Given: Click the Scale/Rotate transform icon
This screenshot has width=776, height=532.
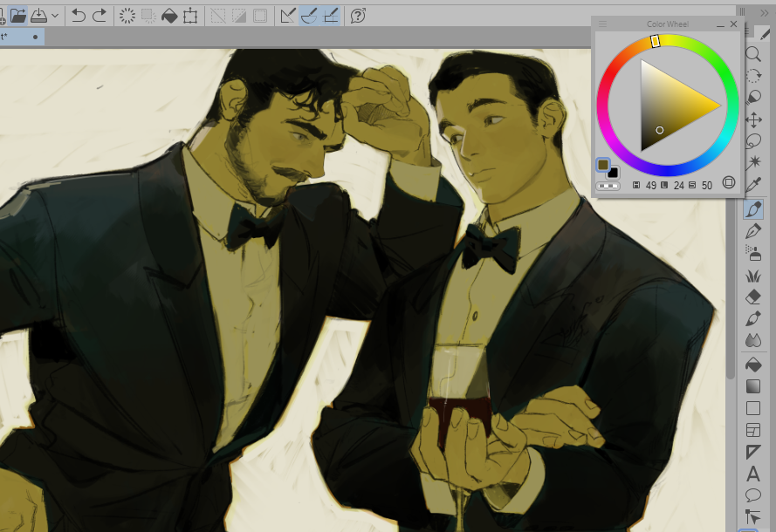Looking at the screenshot, I should (x=190, y=16).
